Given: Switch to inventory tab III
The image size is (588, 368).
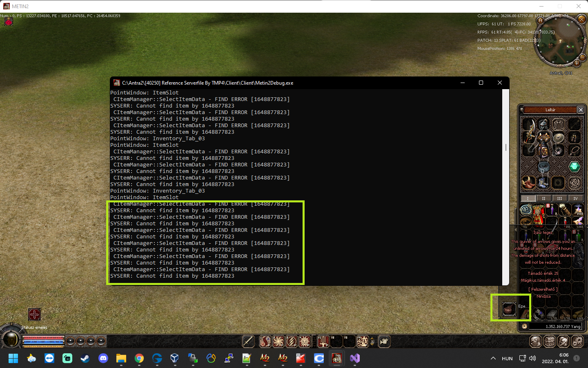Looking at the screenshot, I should click(x=559, y=198).
